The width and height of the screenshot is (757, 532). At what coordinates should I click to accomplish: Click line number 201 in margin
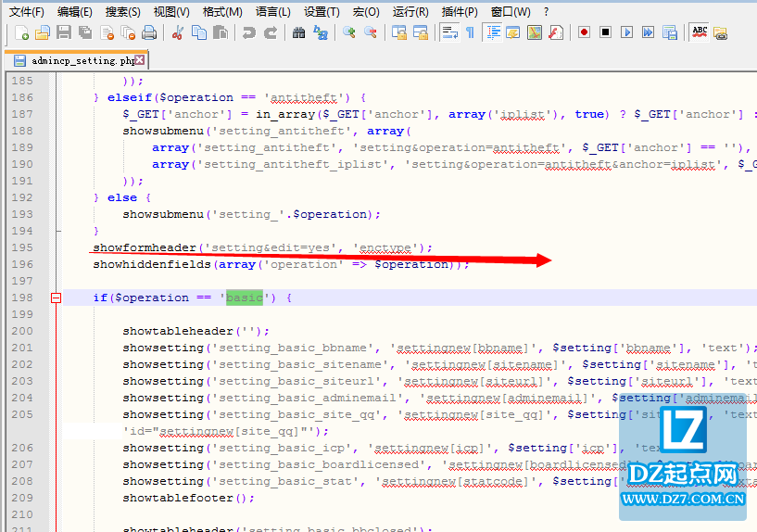tap(22, 348)
